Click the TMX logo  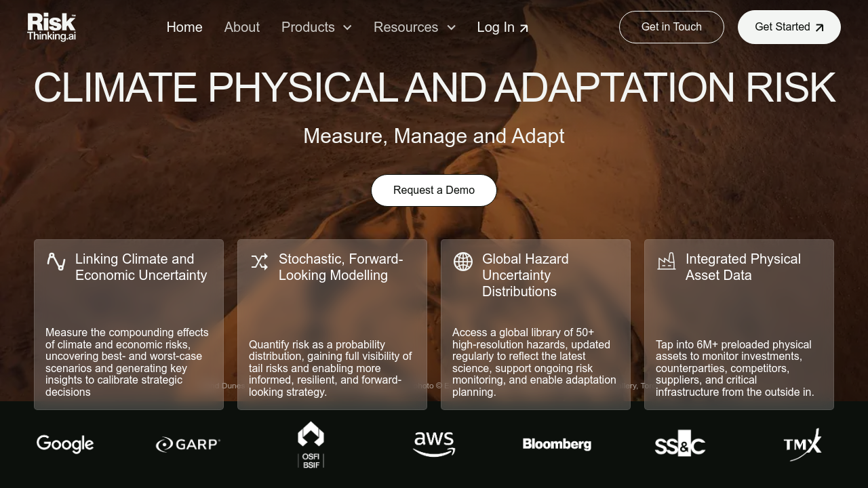tap(802, 445)
